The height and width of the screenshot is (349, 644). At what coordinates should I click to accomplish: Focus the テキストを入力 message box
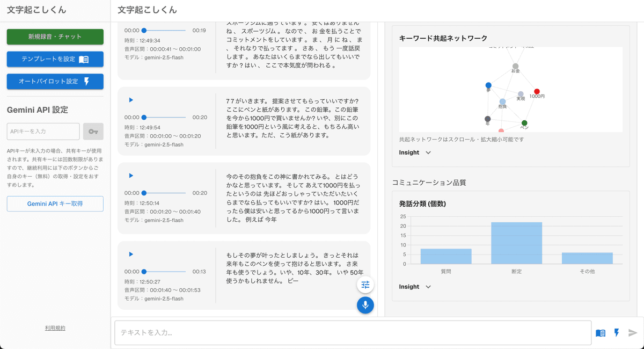[353, 333]
